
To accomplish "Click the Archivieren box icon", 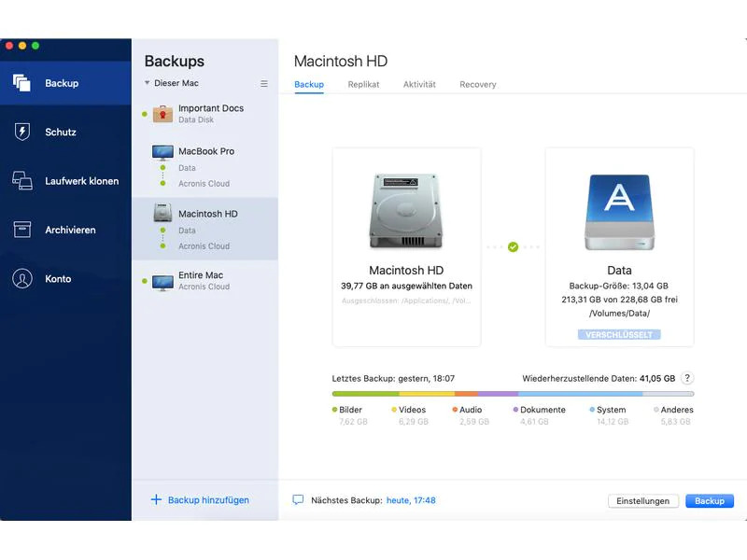I will pyautogui.click(x=21, y=230).
